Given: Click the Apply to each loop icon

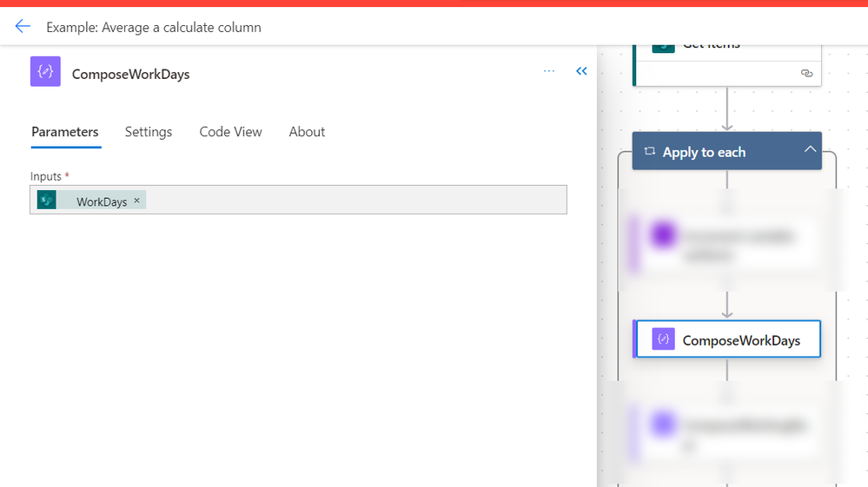Looking at the screenshot, I should point(649,151).
